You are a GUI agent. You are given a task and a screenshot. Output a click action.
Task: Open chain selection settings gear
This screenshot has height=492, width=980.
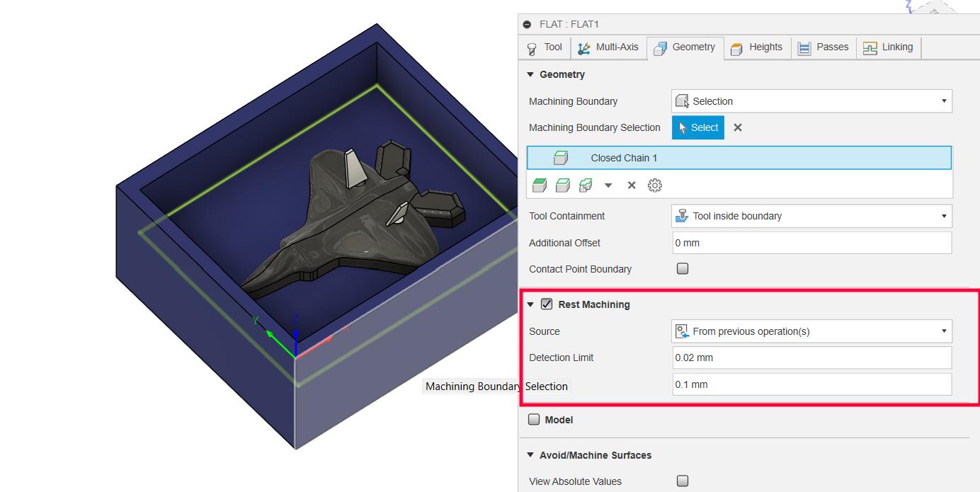point(655,185)
